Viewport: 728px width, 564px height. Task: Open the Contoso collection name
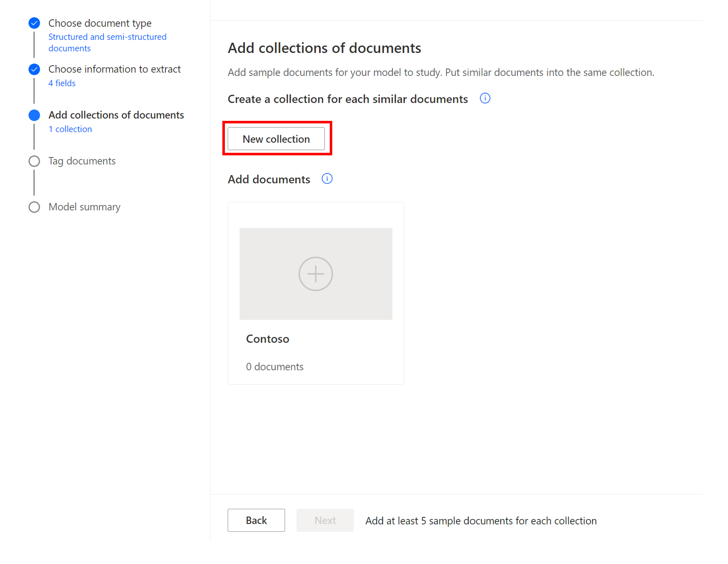(267, 339)
